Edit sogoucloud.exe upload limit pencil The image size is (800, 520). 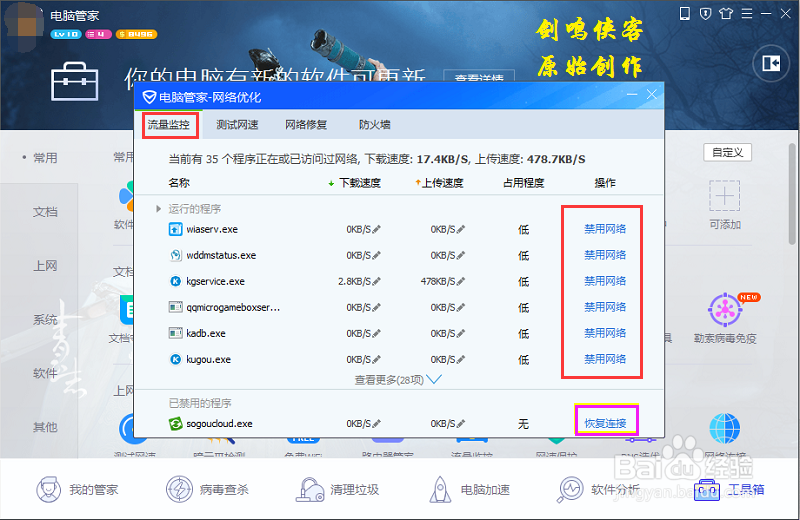click(x=461, y=424)
